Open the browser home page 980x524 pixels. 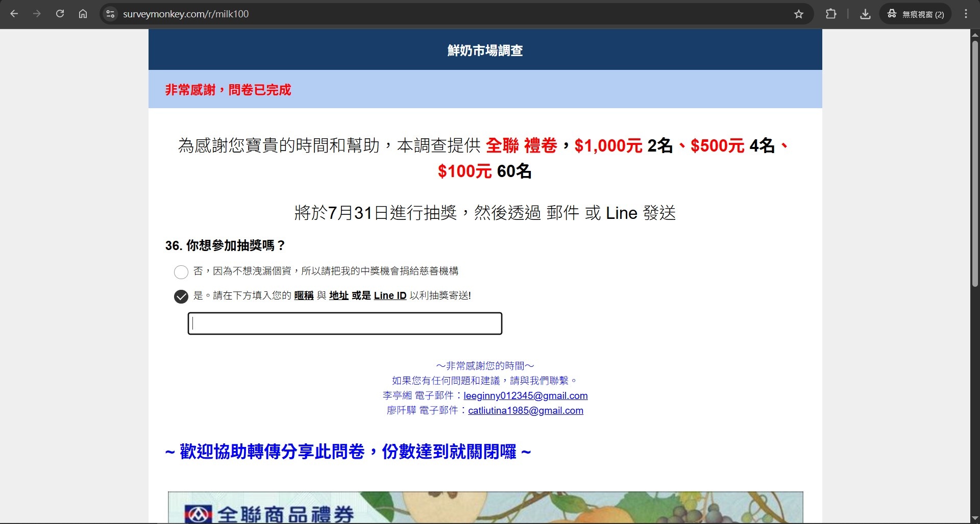click(83, 14)
